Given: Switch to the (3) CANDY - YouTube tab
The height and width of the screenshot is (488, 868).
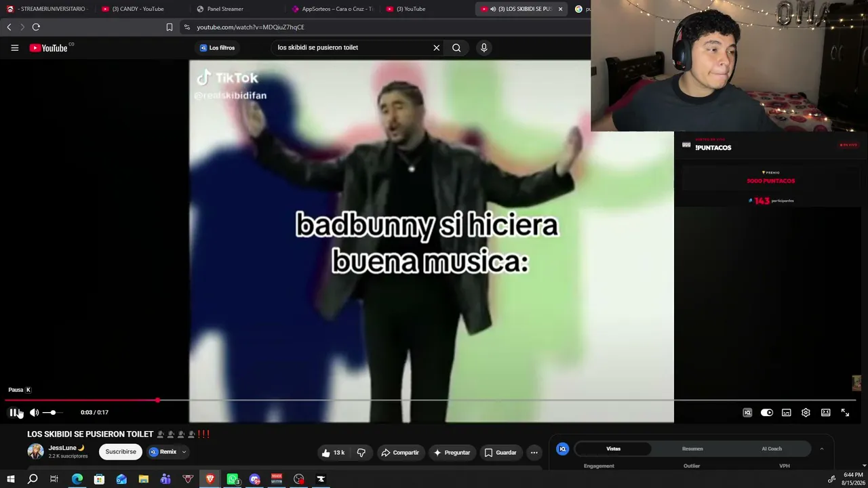Looking at the screenshot, I should [x=138, y=9].
